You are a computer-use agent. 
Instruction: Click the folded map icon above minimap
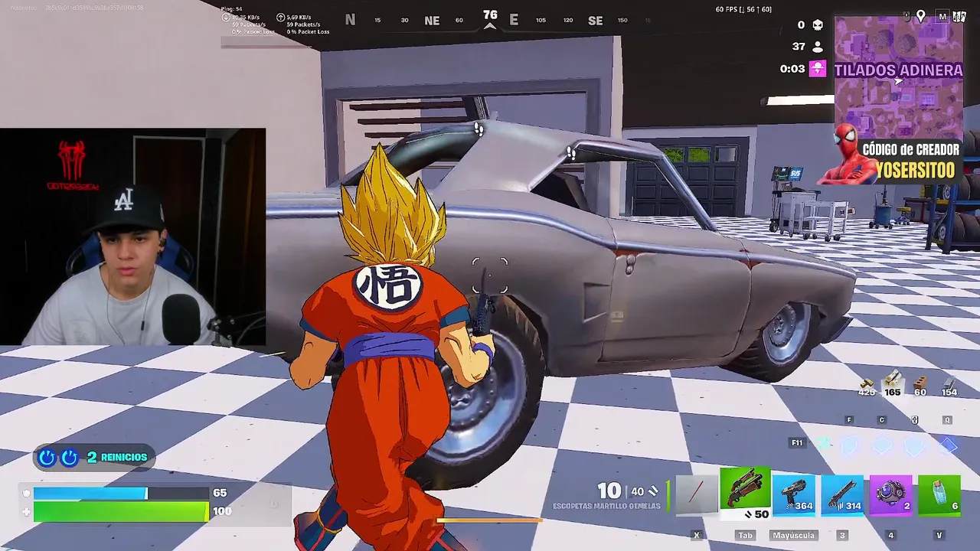click(959, 16)
